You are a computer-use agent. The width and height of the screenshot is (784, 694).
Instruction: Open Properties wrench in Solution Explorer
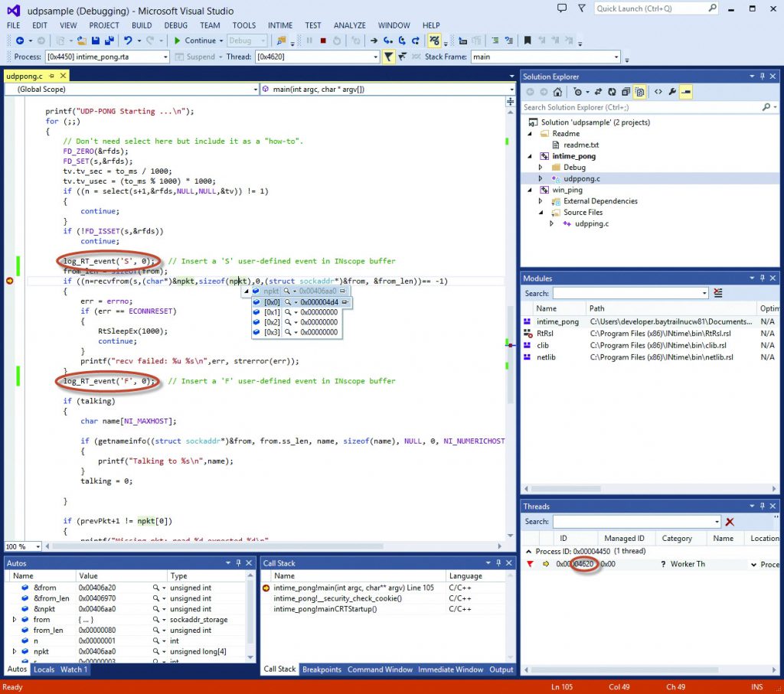pyautogui.click(x=672, y=92)
